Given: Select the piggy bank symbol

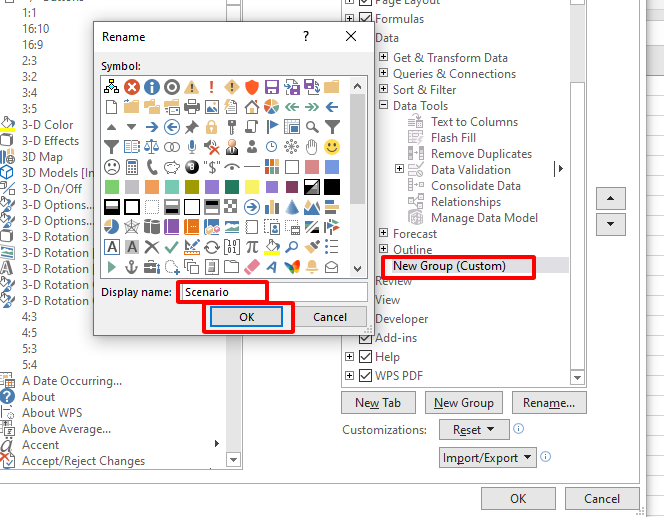Looking at the screenshot, I should 172,167.
